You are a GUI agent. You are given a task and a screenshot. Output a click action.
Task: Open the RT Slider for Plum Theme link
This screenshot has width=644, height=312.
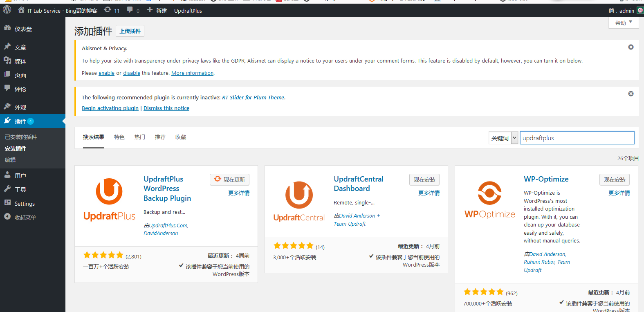point(253,97)
